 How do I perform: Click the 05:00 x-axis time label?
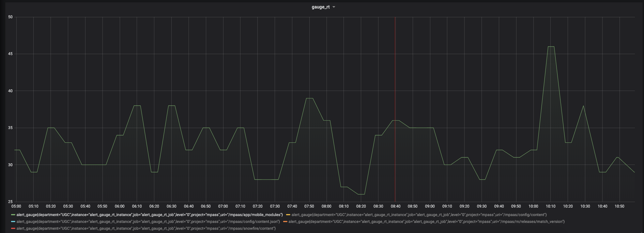(x=16, y=206)
